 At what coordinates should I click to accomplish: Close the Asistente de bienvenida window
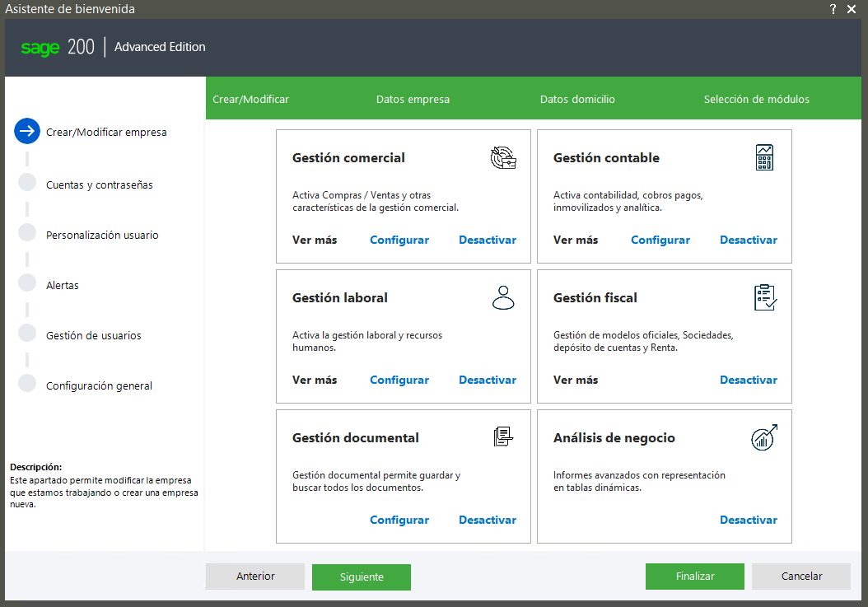click(852, 9)
